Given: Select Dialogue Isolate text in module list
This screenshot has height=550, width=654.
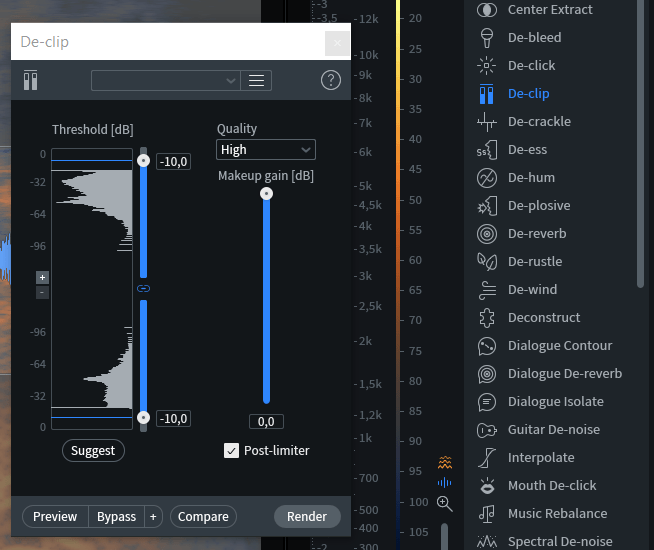Looking at the screenshot, I should [x=556, y=402].
